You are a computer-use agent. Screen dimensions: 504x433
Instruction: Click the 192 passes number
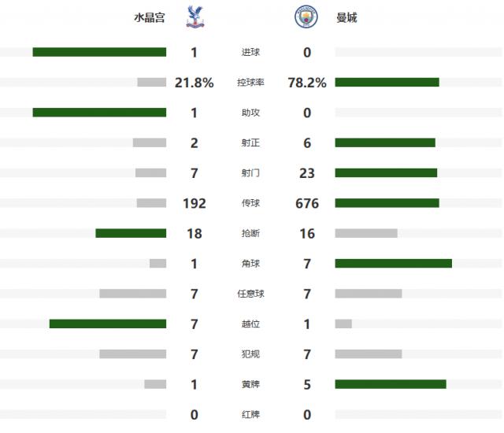click(194, 203)
